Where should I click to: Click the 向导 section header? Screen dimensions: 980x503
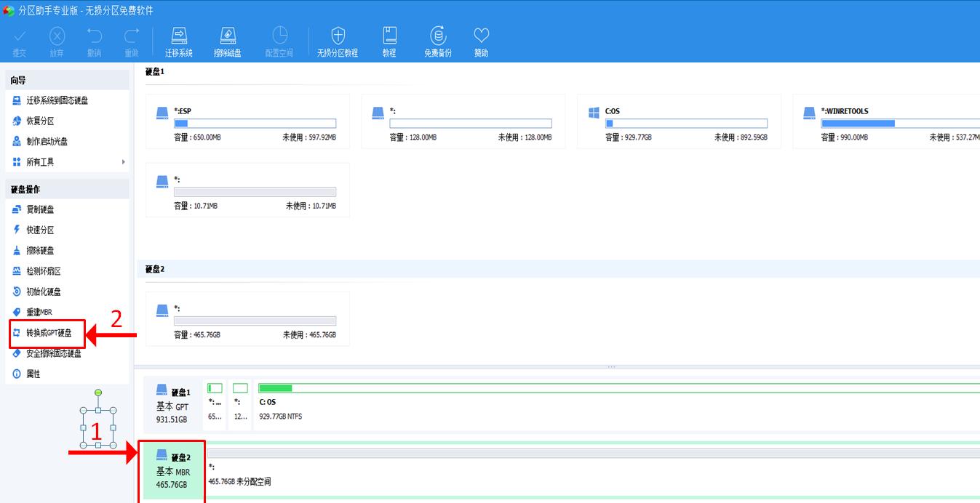point(67,80)
